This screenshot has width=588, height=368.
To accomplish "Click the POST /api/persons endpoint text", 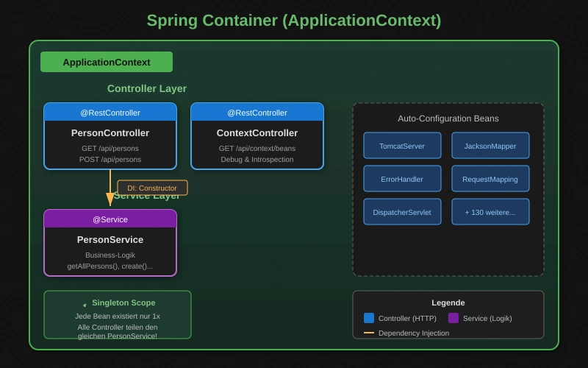I will point(110,159).
